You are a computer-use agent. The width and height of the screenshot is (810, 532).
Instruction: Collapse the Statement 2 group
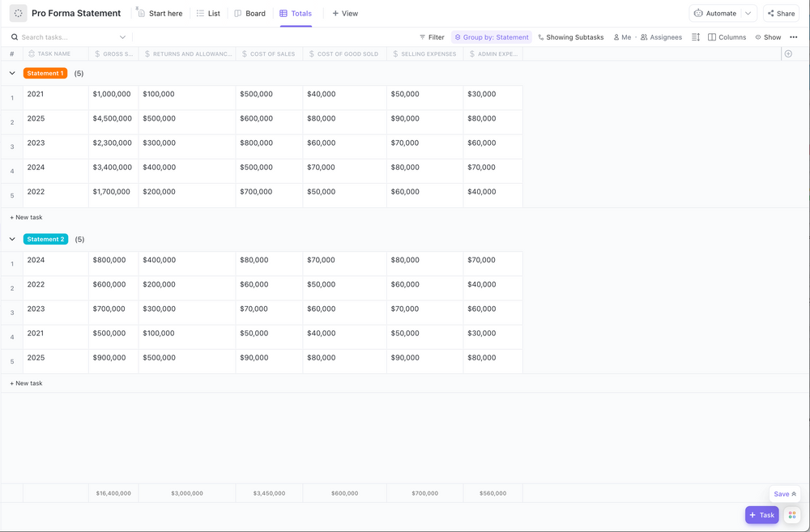tap(12, 239)
